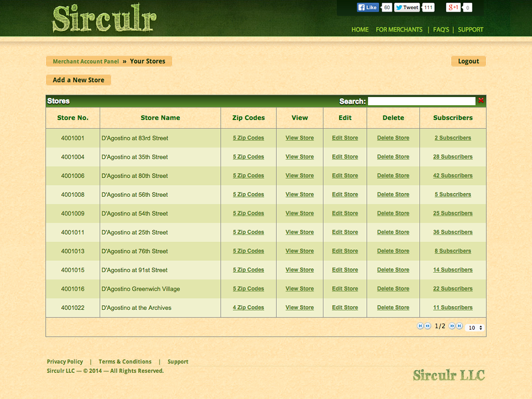Click the Add a New Store button
Screen dimensions: 532x399
78,80
